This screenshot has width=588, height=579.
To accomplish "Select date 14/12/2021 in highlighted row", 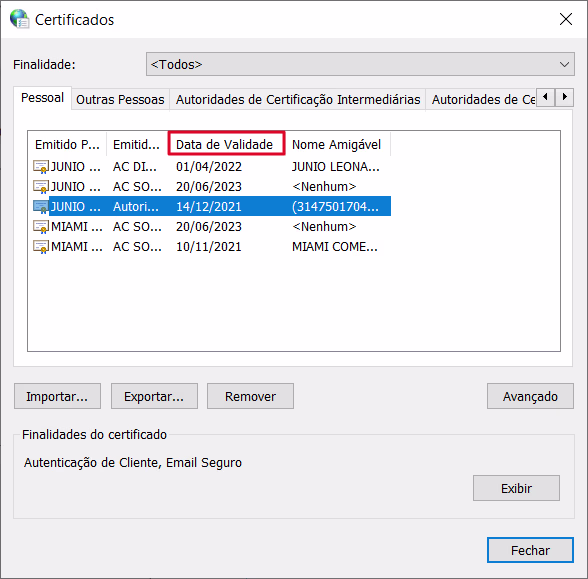I will coord(209,206).
